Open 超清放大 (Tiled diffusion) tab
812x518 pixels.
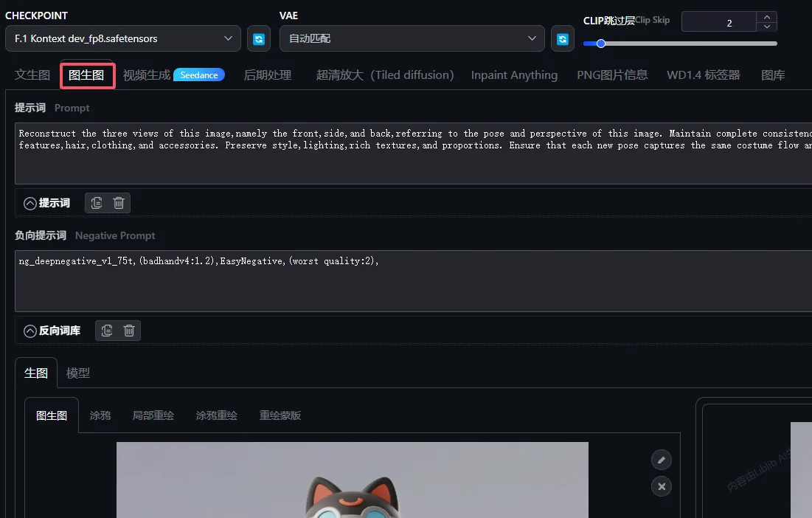point(385,75)
